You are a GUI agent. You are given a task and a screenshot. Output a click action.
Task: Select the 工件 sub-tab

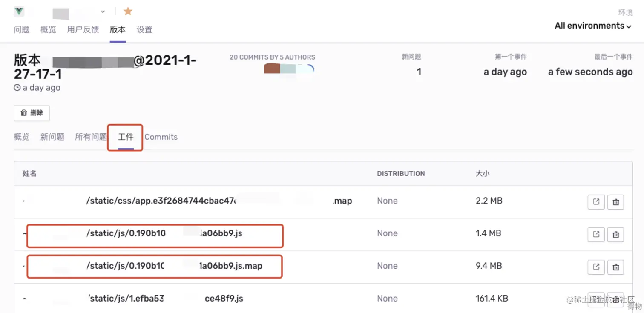pos(126,137)
